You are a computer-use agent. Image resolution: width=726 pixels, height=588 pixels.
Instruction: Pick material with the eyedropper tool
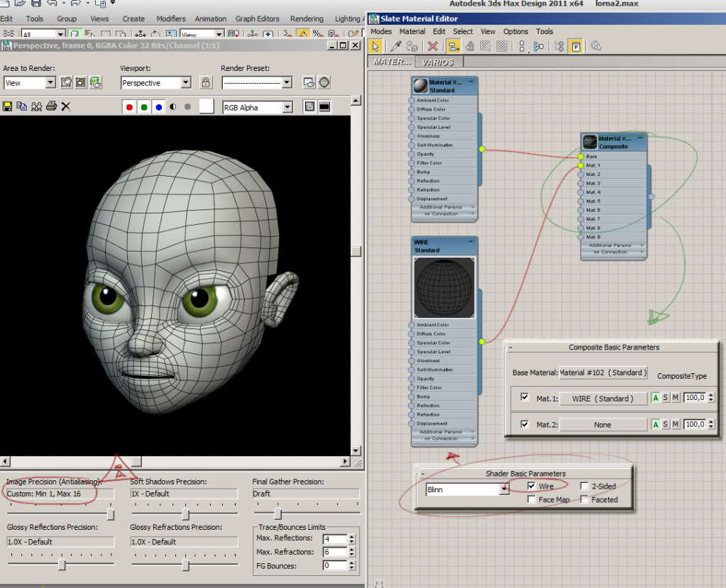click(397, 46)
